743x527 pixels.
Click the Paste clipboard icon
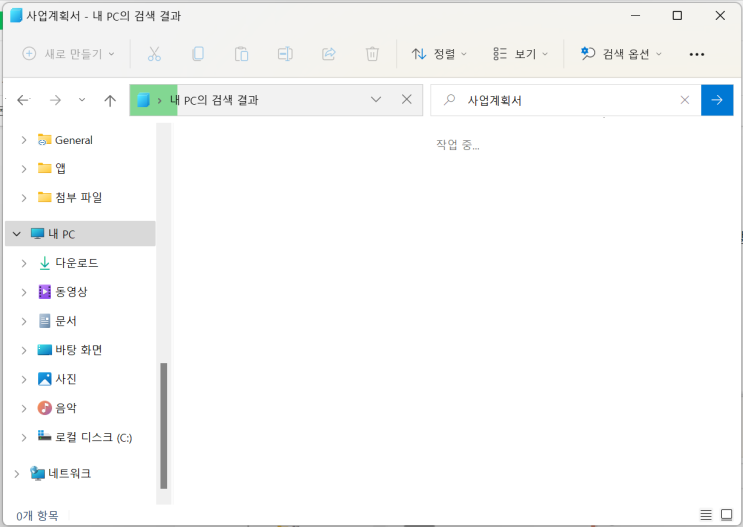(241, 54)
